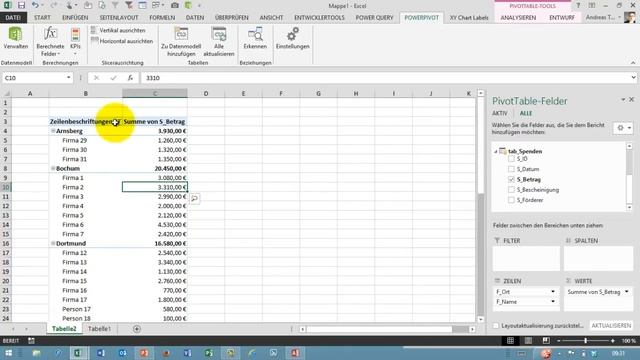The image size is (640, 360).
Task: Open F_Ort field dropdown in Zeilen
Action: click(553, 292)
